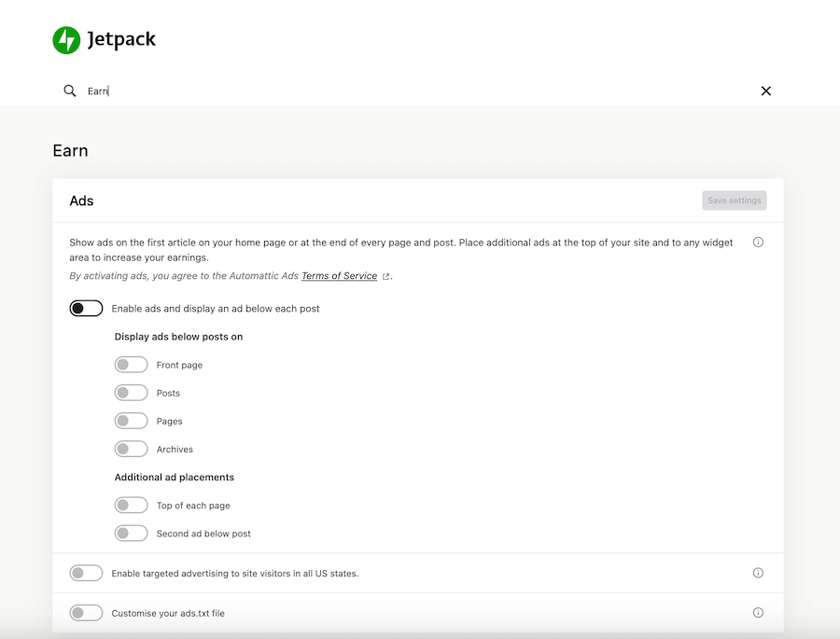Image resolution: width=840 pixels, height=639 pixels.
Task: Enable a second ad below post
Action: pyautogui.click(x=131, y=533)
